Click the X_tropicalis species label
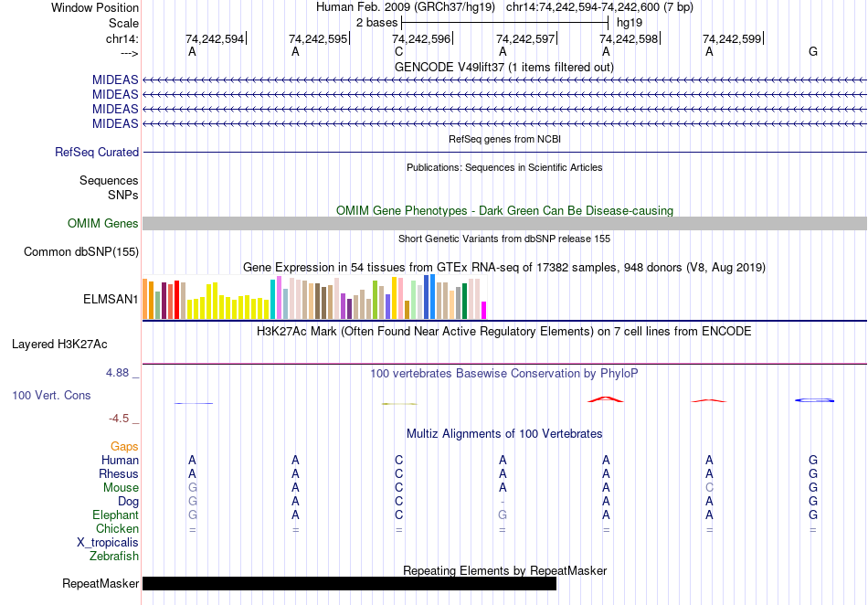The height and width of the screenshot is (605, 868). (108, 543)
